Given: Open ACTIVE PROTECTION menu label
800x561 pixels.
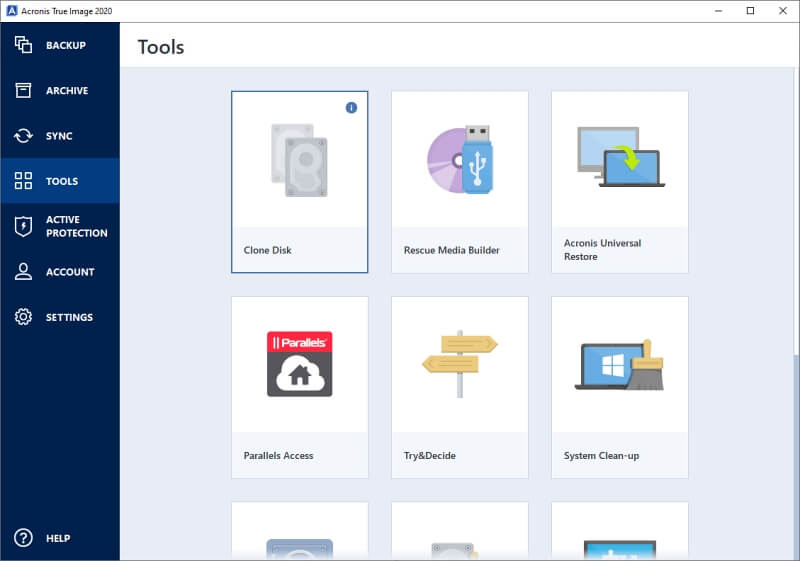Looking at the screenshot, I should [x=77, y=226].
